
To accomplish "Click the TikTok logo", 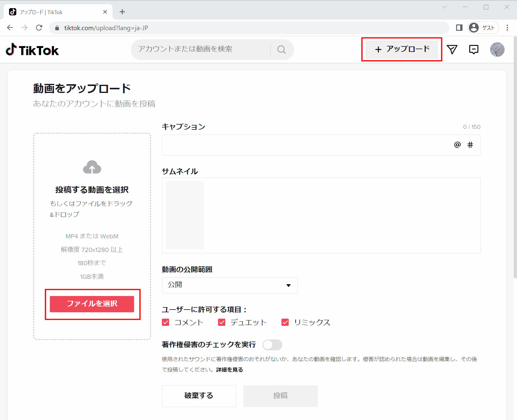I will pos(32,50).
